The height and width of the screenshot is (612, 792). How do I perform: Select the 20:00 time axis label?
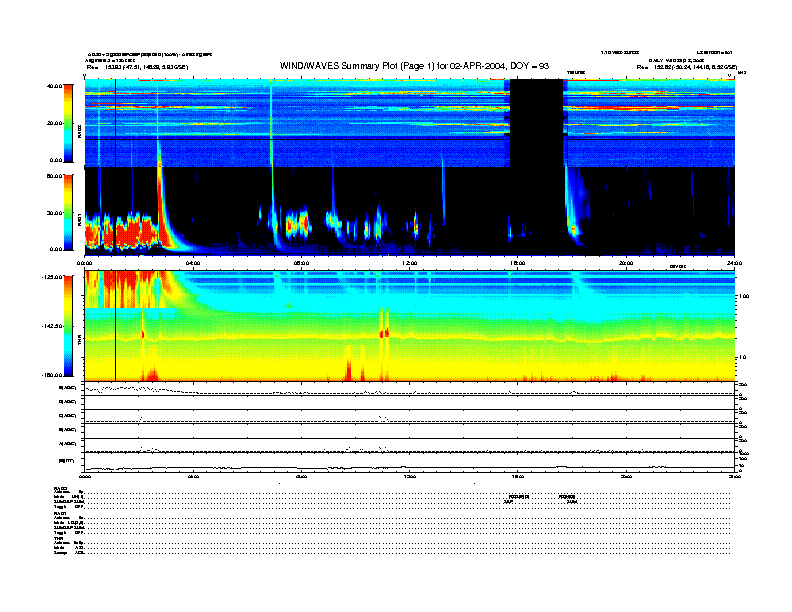(x=626, y=263)
